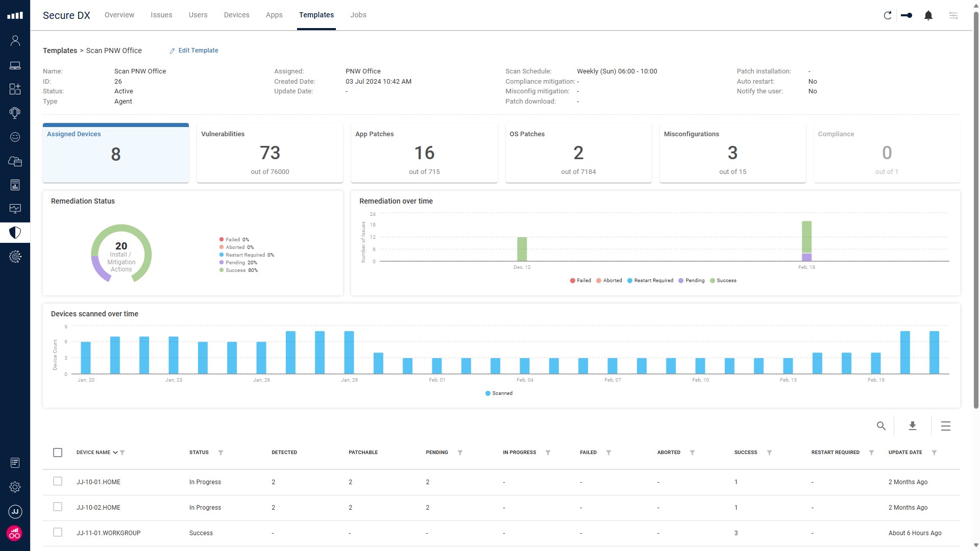Toggle the Pending legend swatch in Remediation over time
The image size is (980, 551).
pyautogui.click(x=681, y=281)
